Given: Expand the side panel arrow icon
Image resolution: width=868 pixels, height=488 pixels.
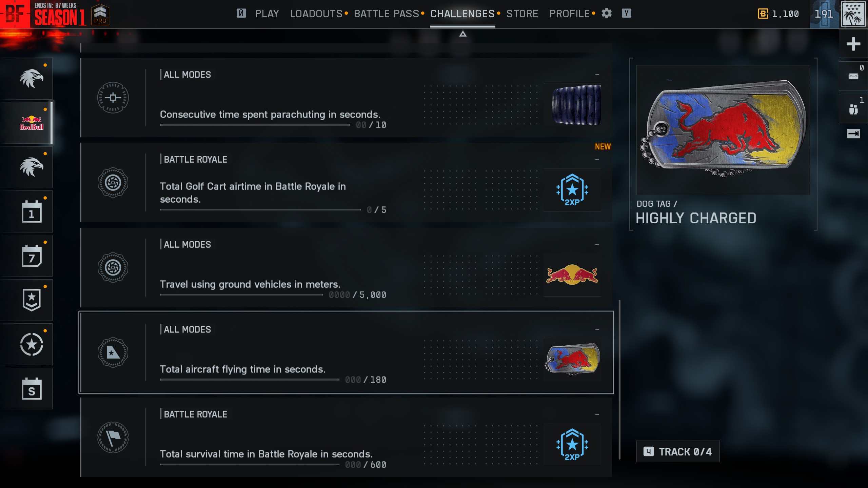Looking at the screenshot, I should pos(853,134).
